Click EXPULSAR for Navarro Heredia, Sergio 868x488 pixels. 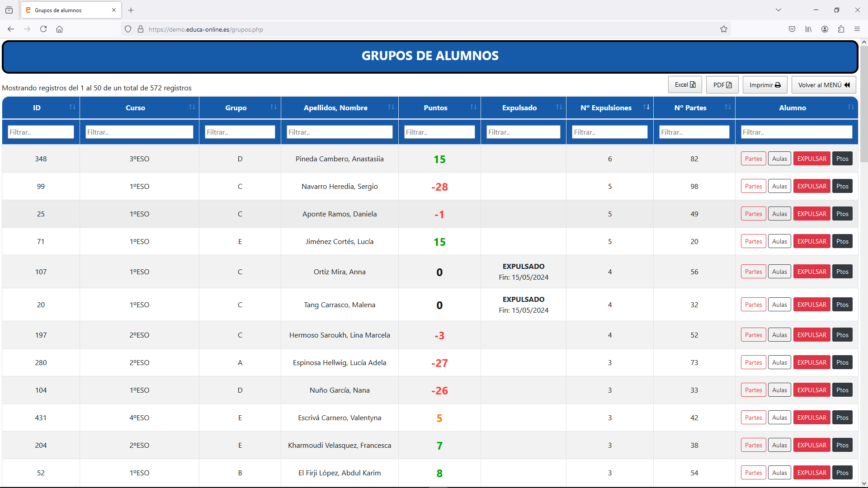pyautogui.click(x=811, y=186)
